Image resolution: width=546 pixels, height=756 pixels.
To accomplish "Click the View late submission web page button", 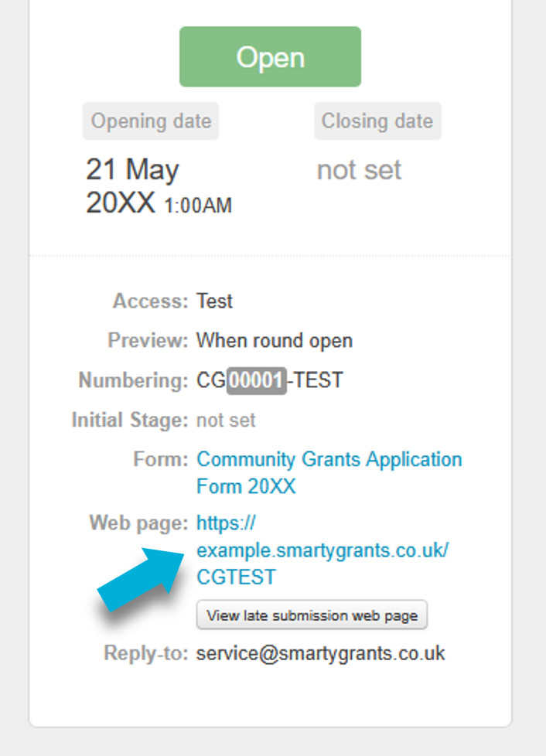I will [312, 615].
